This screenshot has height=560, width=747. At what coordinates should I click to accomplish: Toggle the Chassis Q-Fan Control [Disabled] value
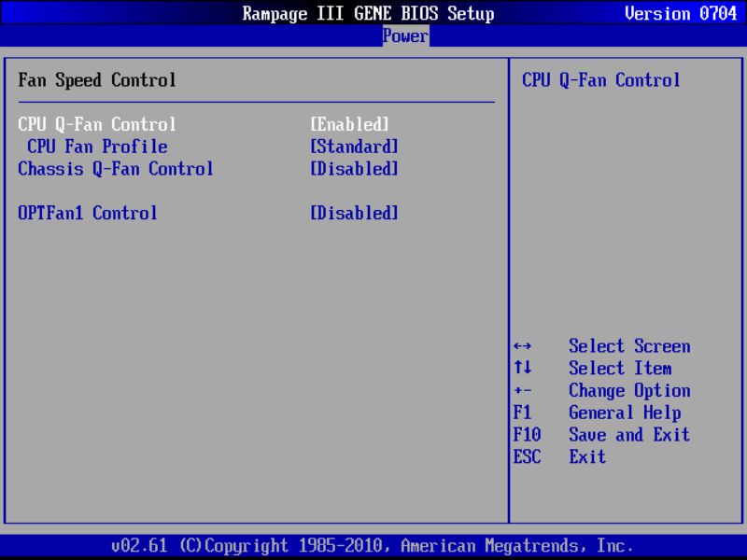pos(354,169)
